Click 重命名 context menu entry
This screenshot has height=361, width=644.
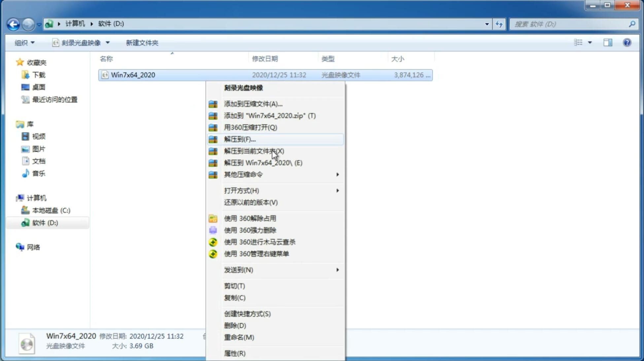pyautogui.click(x=239, y=337)
